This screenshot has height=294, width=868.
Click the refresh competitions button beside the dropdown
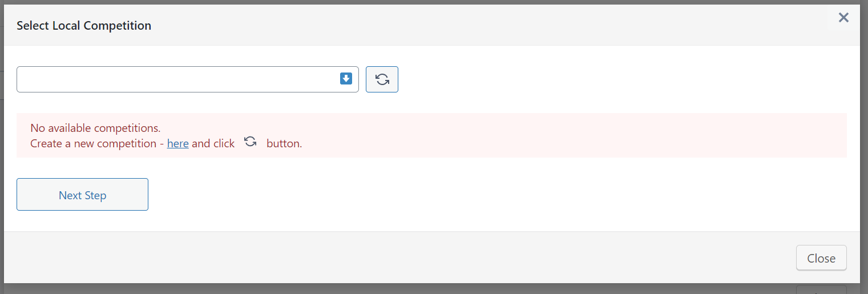pos(382,79)
